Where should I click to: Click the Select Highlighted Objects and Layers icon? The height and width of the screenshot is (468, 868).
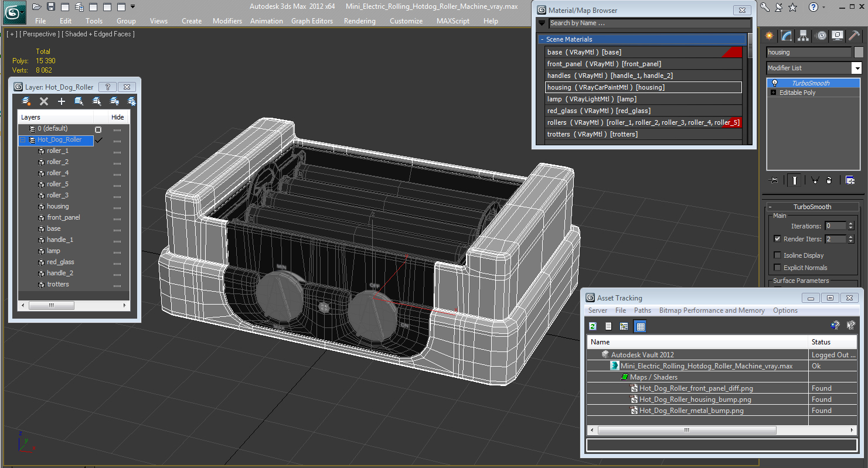[x=79, y=101]
